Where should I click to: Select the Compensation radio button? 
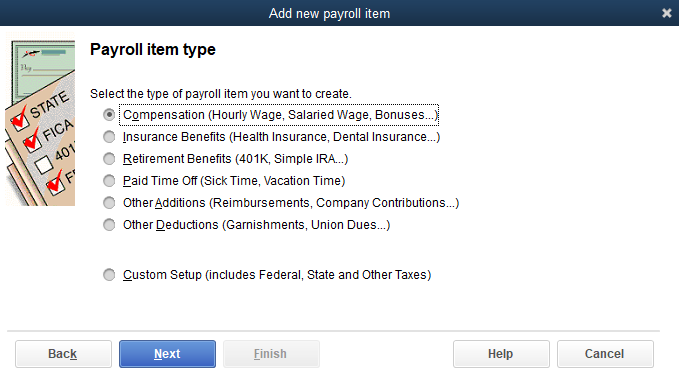tap(109, 115)
